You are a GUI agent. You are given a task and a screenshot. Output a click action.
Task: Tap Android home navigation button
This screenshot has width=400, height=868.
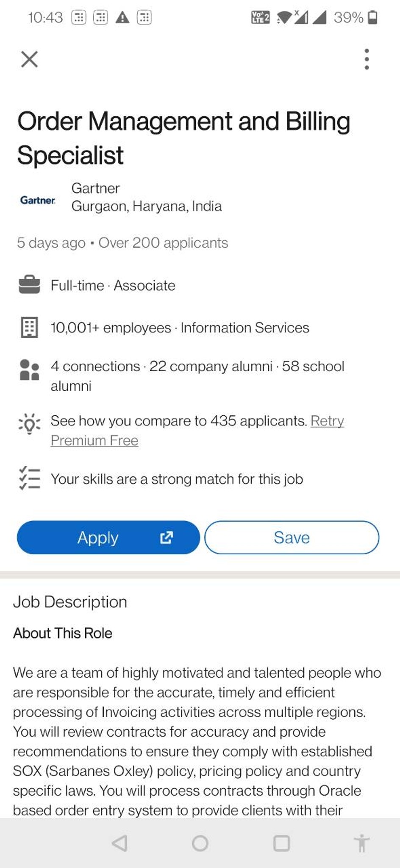coord(200,843)
